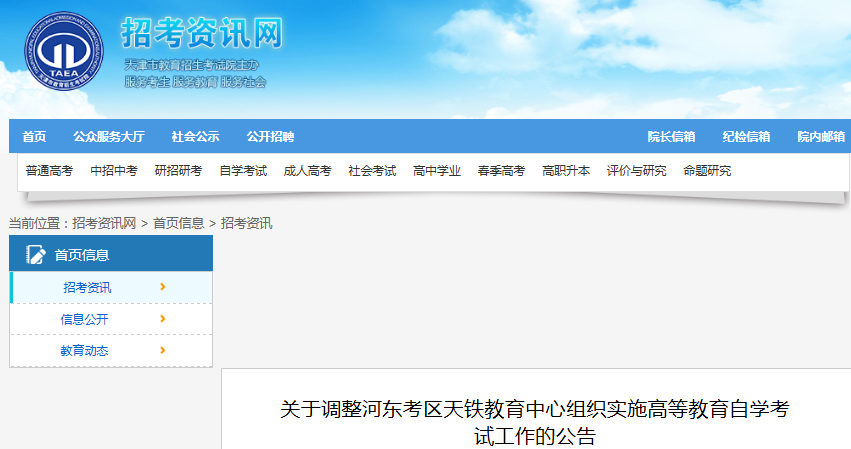Switch to the 自学考试 tab
The height and width of the screenshot is (449, 851).
243,171
